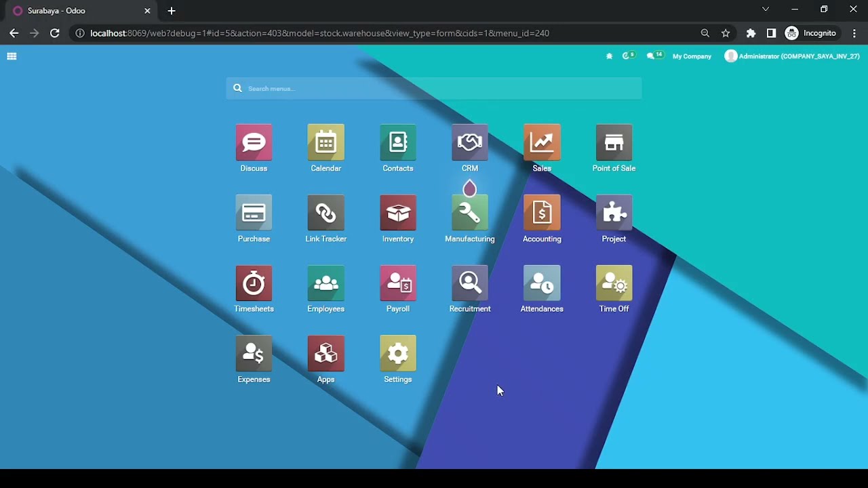Open a new browser tab
The image size is (868, 488).
pyautogui.click(x=172, y=11)
